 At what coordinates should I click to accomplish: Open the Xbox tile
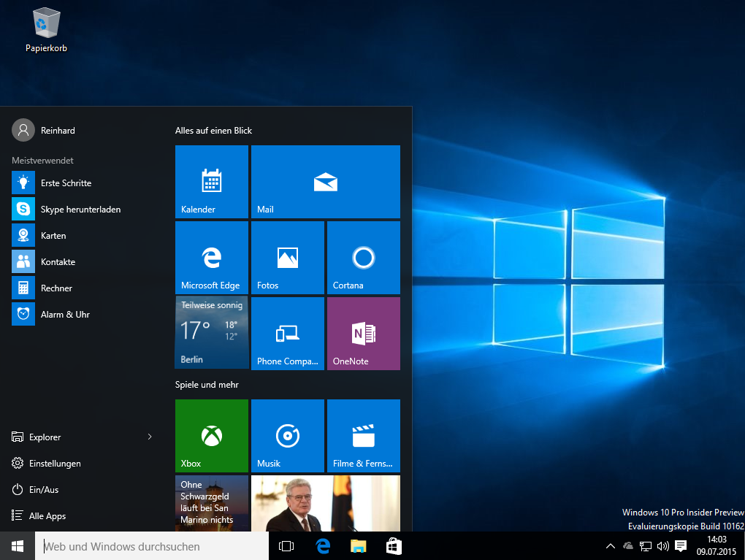coord(211,436)
